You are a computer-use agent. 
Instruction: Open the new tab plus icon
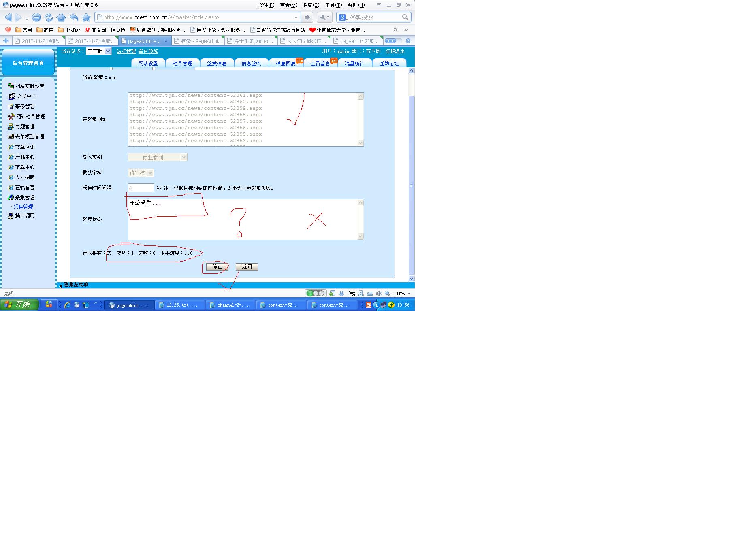pyautogui.click(x=6, y=41)
